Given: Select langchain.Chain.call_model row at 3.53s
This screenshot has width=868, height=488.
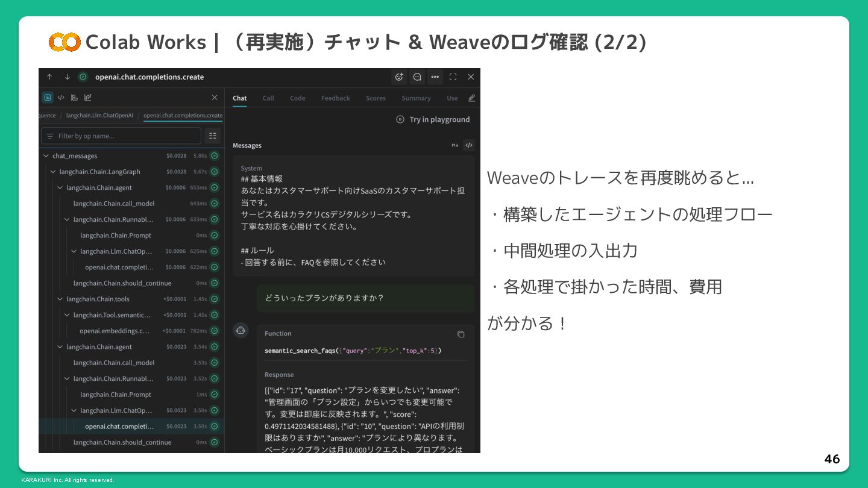Looking at the screenshot, I should click(131, 363).
